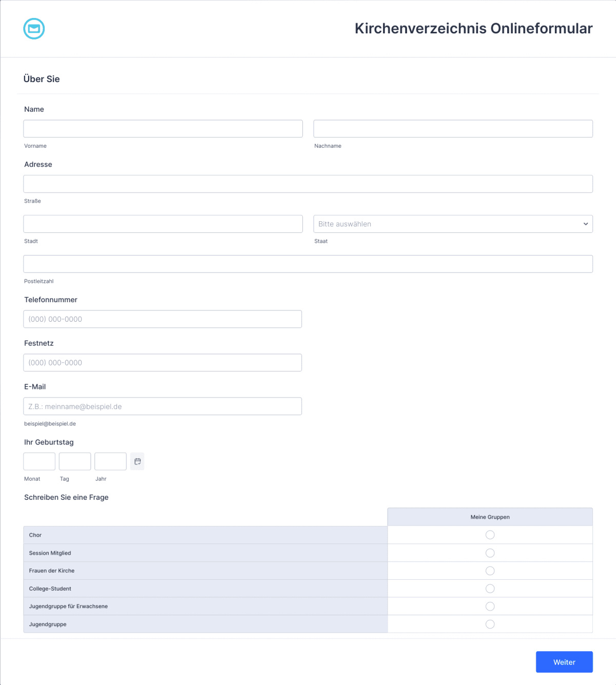
Task: Click the Stadt input field
Action: click(x=163, y=224)
